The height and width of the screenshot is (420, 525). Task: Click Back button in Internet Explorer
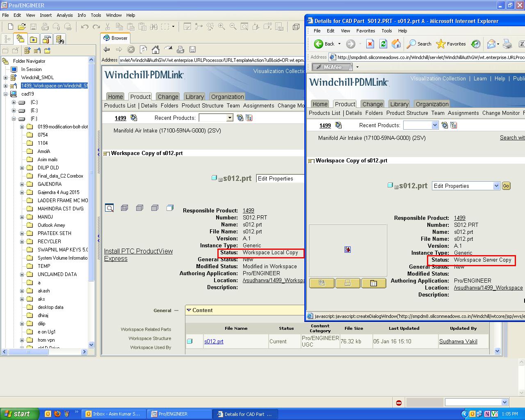click(324, 44)
